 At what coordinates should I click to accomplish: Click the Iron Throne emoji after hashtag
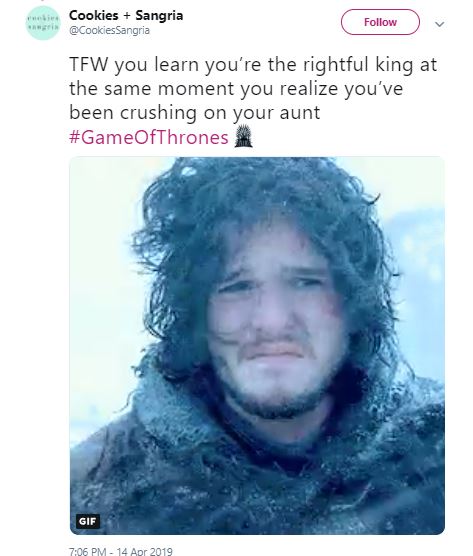click(243, 136)
